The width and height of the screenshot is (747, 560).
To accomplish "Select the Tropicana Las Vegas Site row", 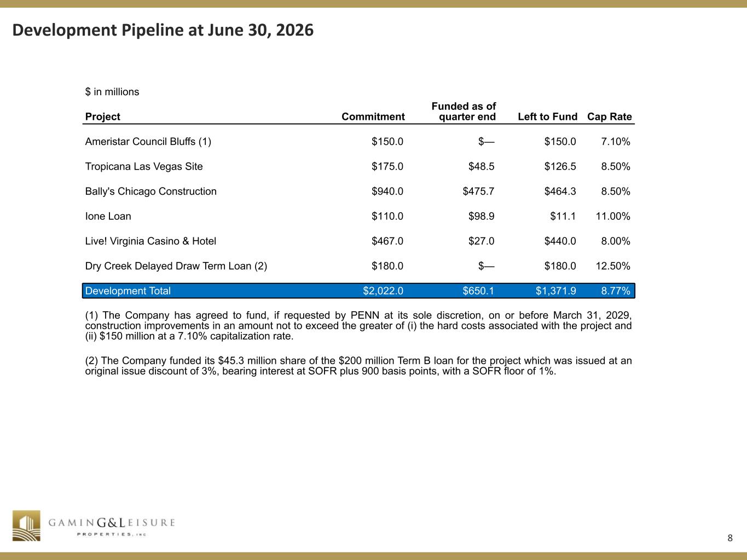I will (358, 166).
